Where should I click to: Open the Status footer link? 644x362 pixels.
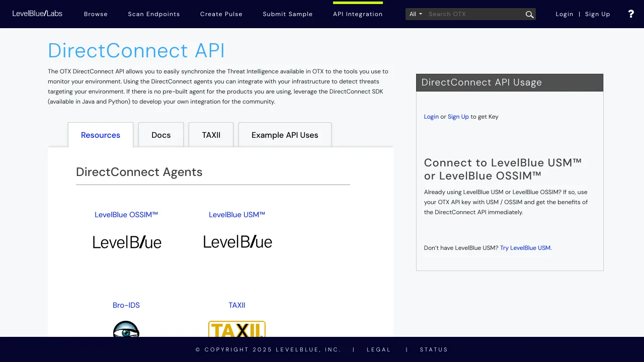(x=434, y=349)
